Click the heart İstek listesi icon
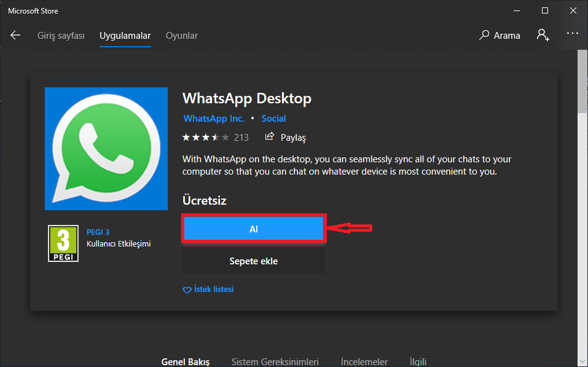588x367 pixels. 187,290
